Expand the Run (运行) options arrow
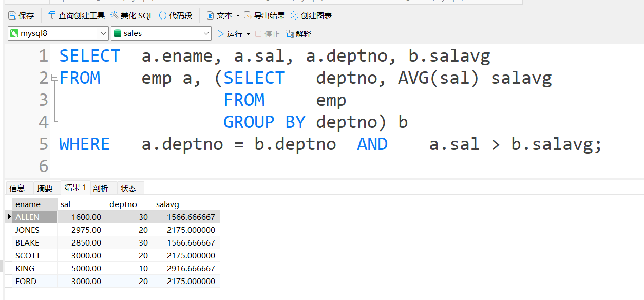Screen dimensions: 644x300 (x=249, y=34)
